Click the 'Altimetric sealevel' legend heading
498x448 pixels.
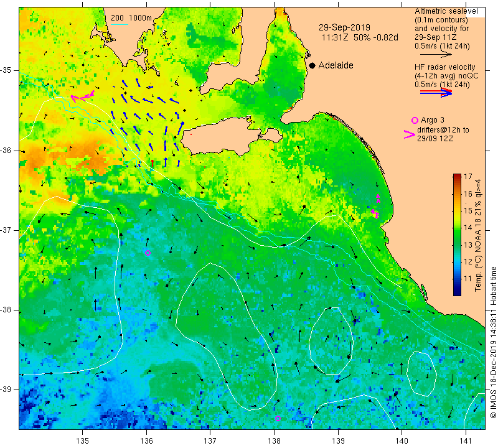tap(446, 11)
